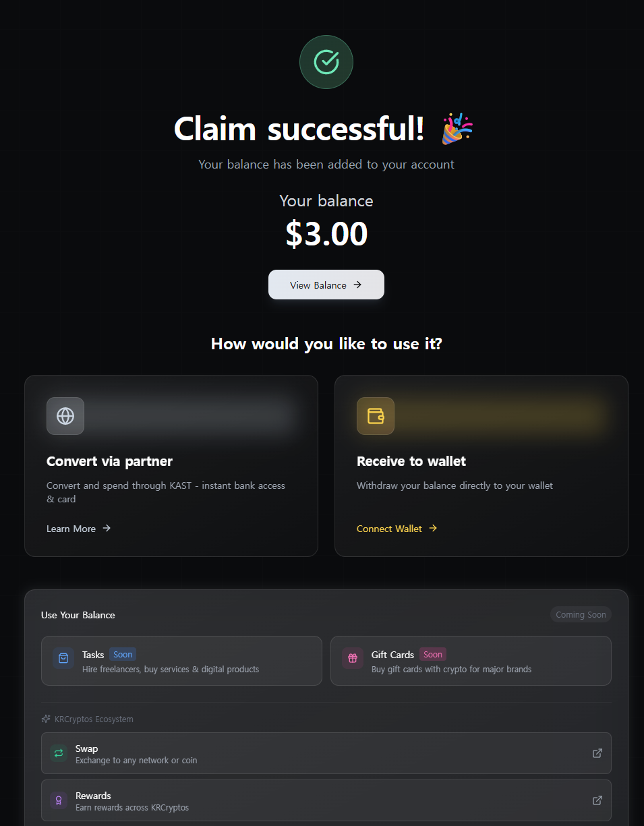The height and width of the screenshot is (826, 644).
Task: Click the purple Rewards ribbon icon
Action: [x=59, y=800]
